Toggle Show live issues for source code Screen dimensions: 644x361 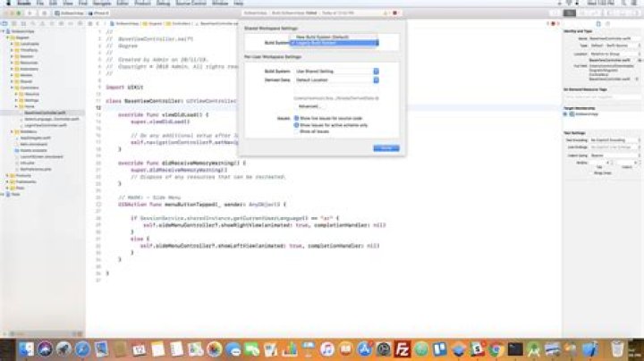point(296,118)
